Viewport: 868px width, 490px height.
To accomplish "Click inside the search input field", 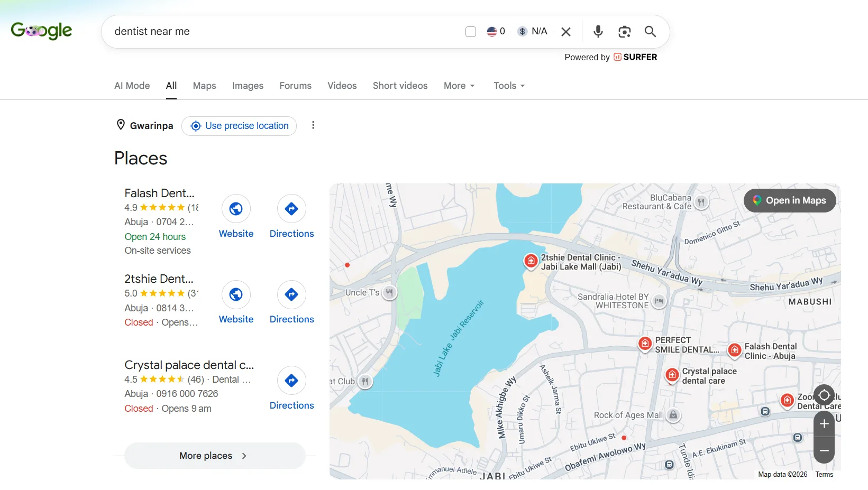I will [286, 32].
